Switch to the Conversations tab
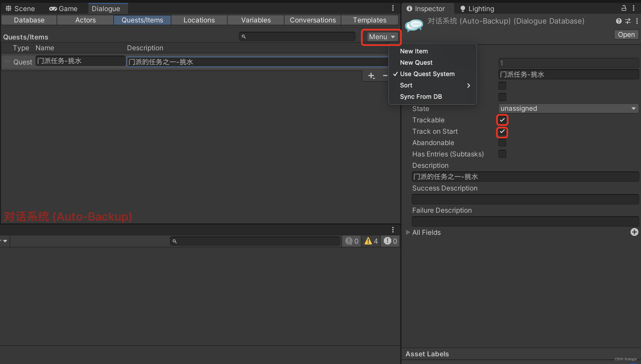The height and width of the screenshot is (364, 641). click(x=313, y=20)
